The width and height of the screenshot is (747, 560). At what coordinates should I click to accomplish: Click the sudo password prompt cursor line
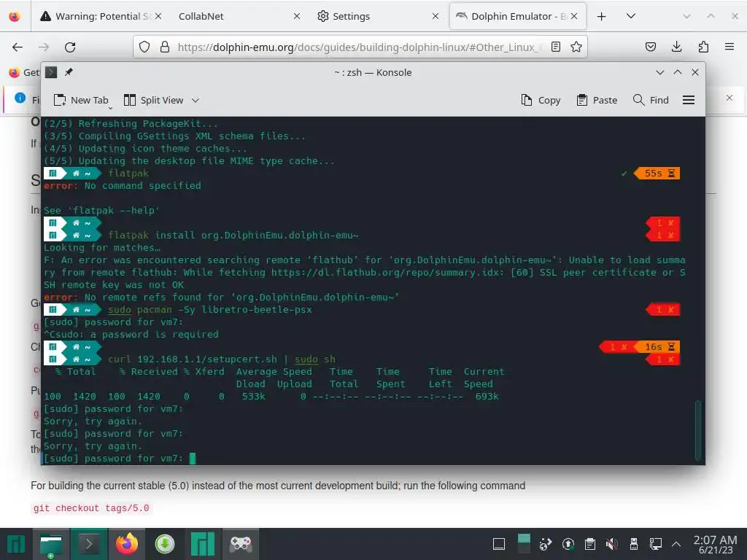(119, 459)
